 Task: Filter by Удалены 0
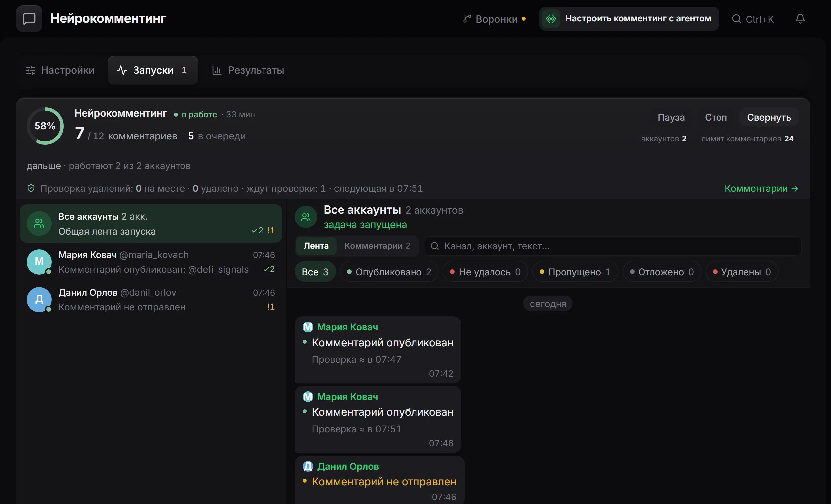point(742,272)
